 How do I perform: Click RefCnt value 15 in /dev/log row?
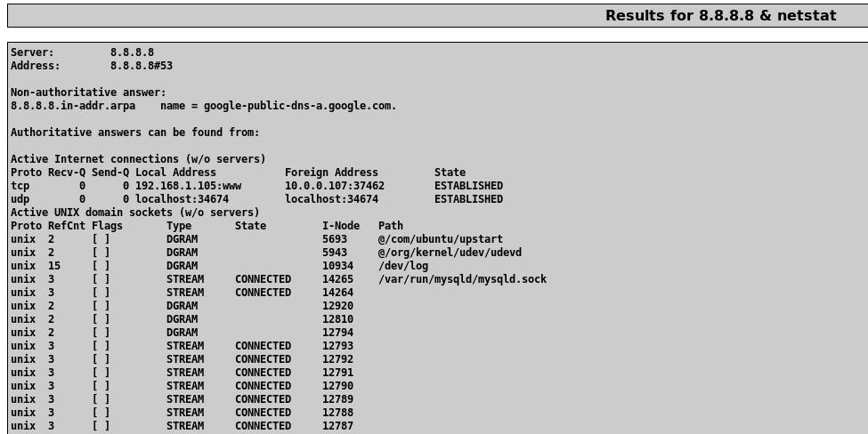[x=54, y=266]
